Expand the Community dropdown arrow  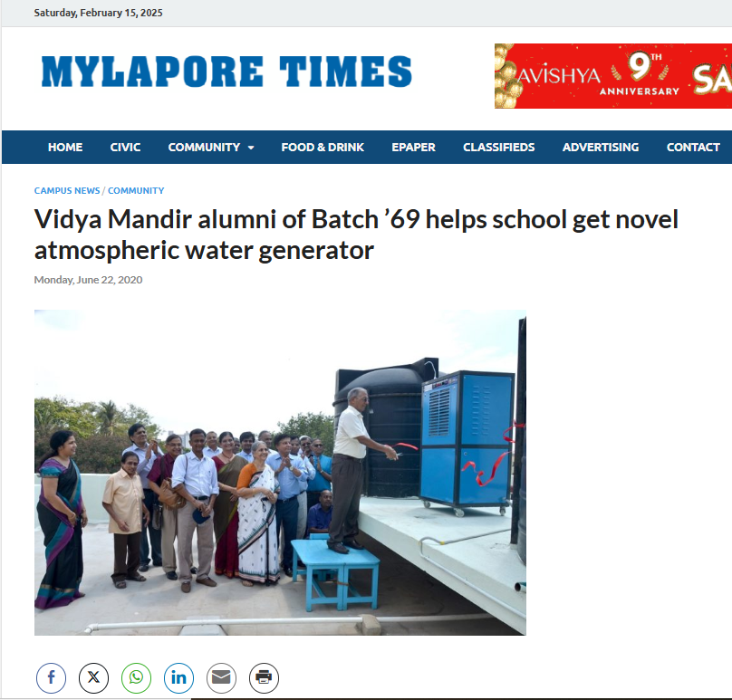tap(251, 148)
